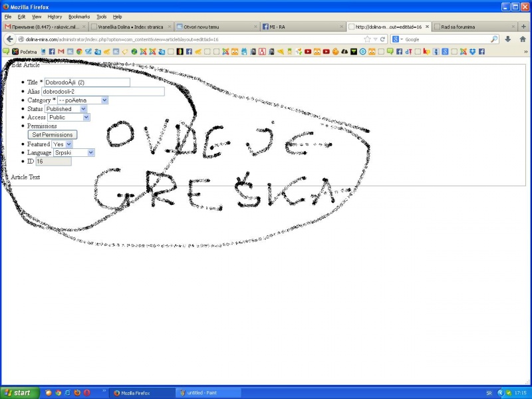Open the Chrome-logo bookmark in bookmarks toolbar
Viewport: 532px width, 399px height.
pyautogui.click(x=79, y=52)
